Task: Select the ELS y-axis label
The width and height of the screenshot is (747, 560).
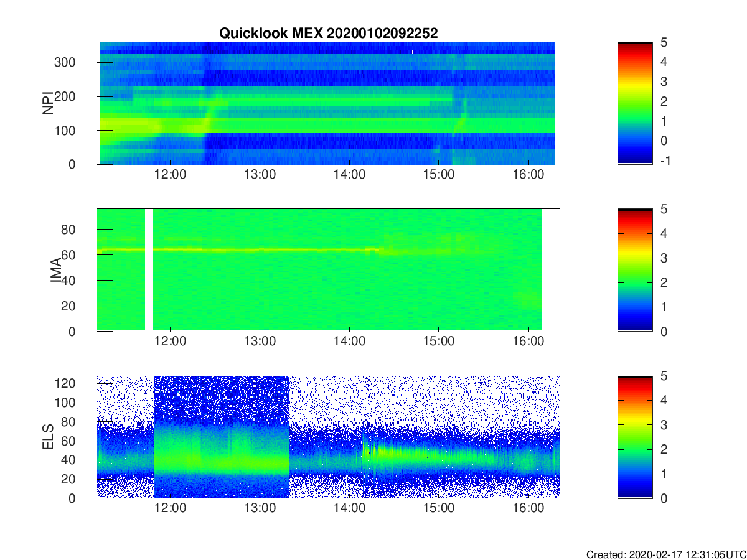Action: (x=47, y=437)
